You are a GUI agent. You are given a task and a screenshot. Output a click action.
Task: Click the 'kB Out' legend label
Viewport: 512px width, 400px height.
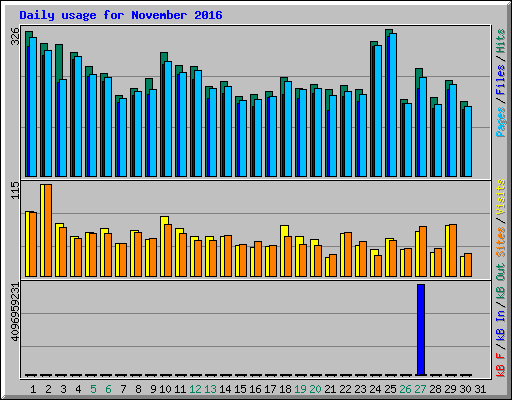click(x=500, y=282)
